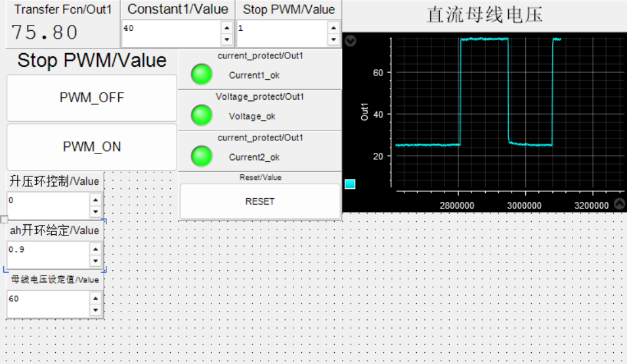Click the 直流母线电压 scope title
The width and height of the screenshot is (627, 364).
point(485,15)
